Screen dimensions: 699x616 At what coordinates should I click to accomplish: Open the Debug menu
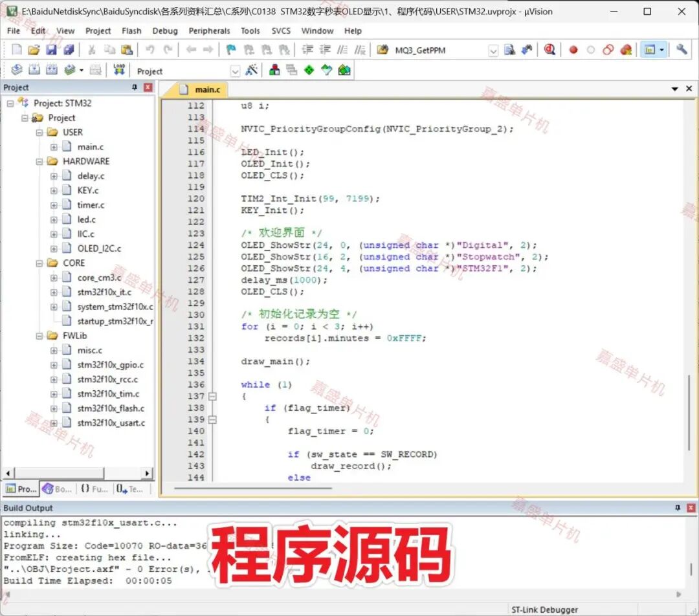point(165,31)
